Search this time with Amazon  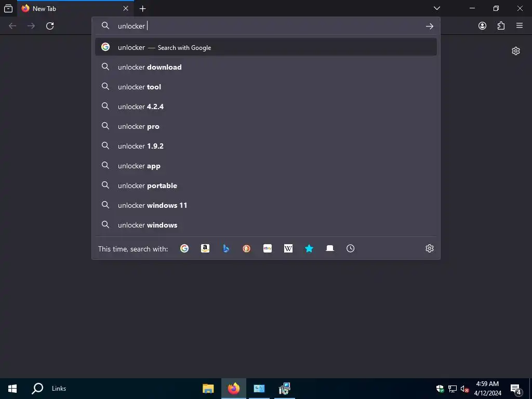click(x=205, y=248)
